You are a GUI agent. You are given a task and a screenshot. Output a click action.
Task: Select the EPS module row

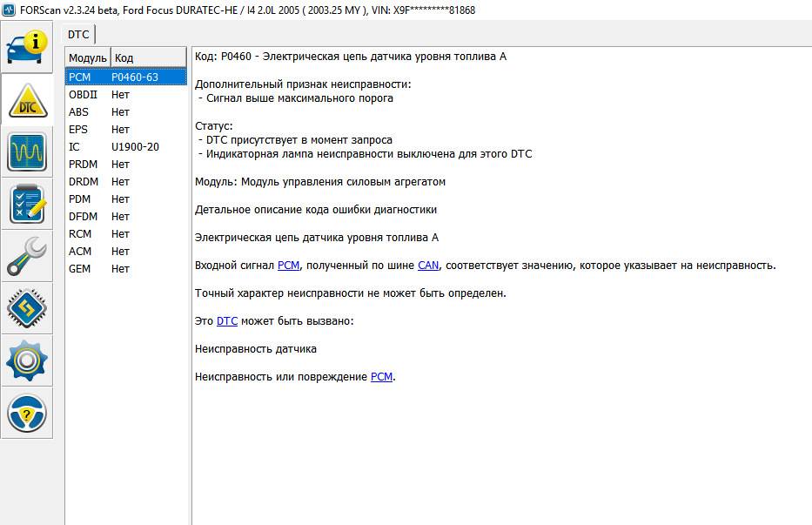coord(126,130)
